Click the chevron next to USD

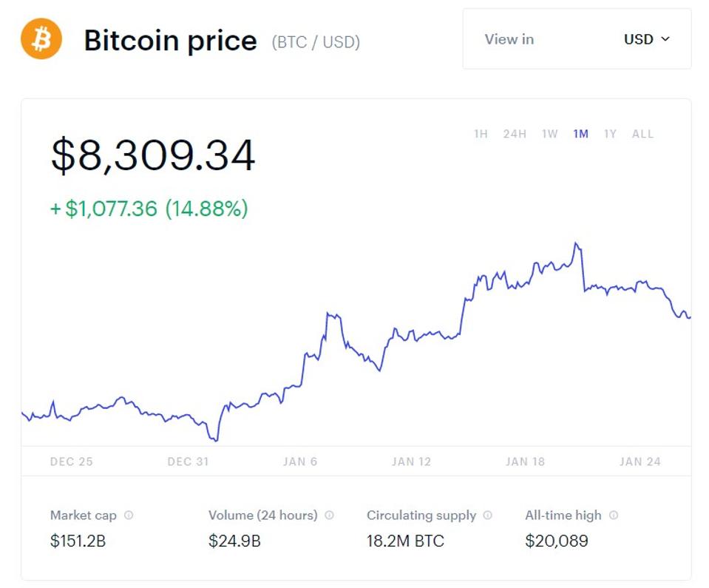665,39
